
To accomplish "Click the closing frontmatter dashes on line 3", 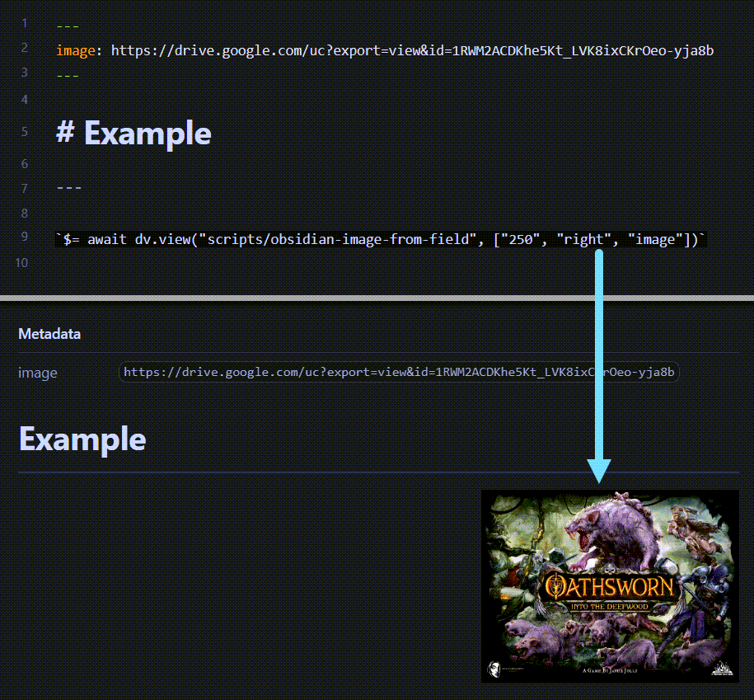I will 68,76.
